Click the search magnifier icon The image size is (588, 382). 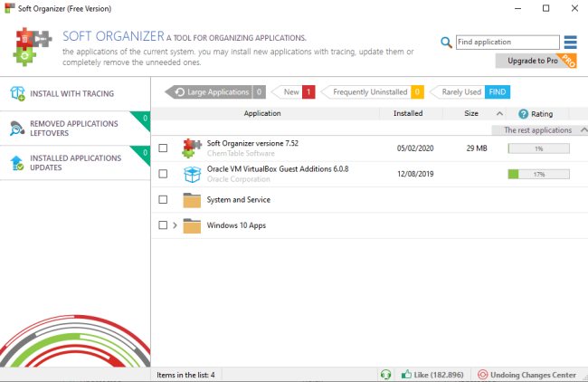446,42
